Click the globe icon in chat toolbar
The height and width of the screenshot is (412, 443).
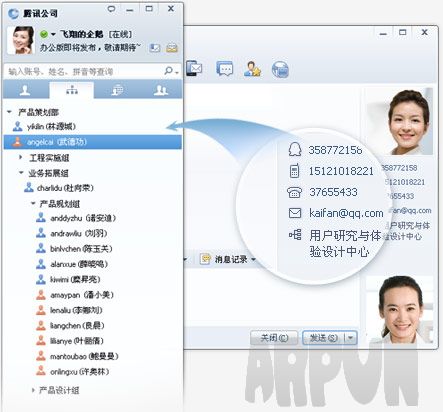pyautogui.click(x=280, y=70)
